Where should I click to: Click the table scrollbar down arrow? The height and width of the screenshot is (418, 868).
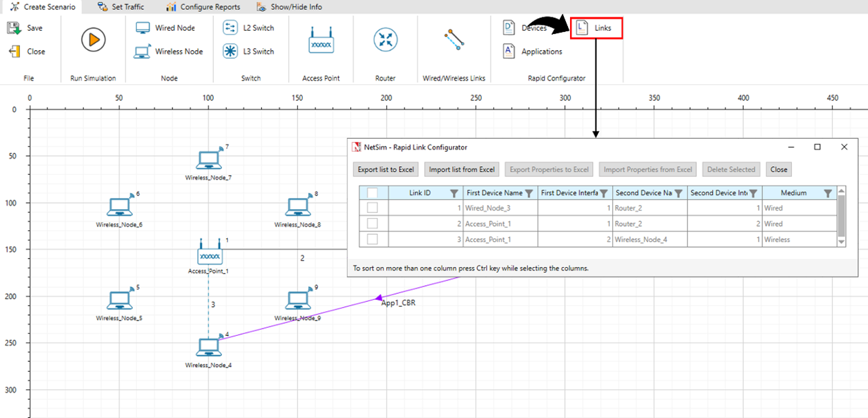click(x=842, y=242)
